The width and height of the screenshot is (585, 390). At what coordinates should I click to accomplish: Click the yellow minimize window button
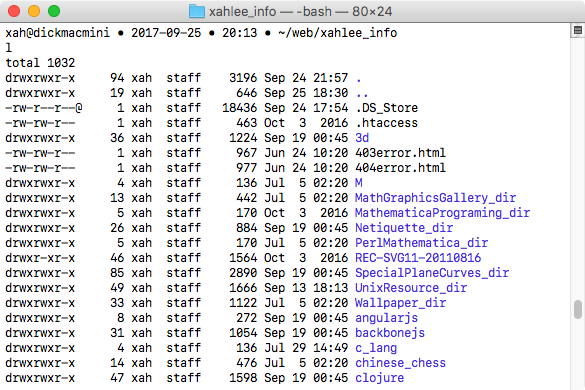34,11
